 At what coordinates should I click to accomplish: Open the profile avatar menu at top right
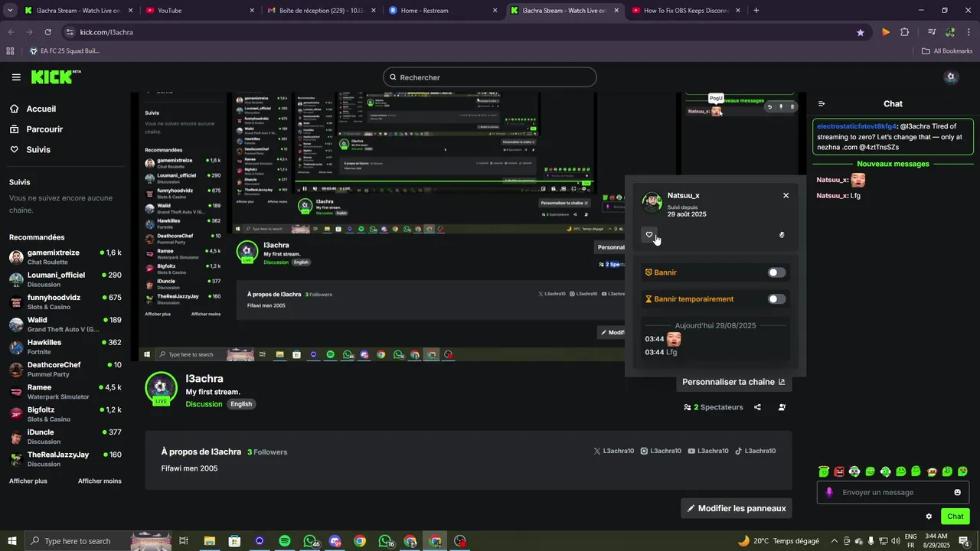point(951,77)
